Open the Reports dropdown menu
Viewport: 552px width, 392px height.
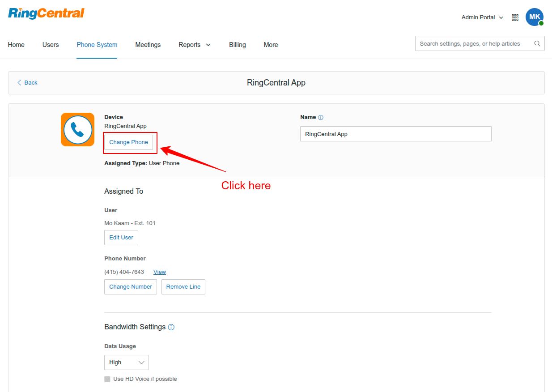[x=194, y=45]
